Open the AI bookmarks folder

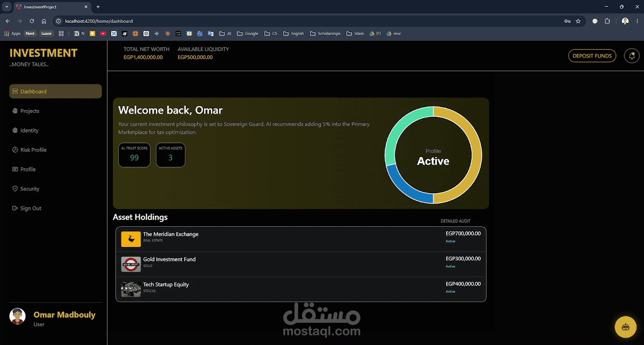pos(225,34)
